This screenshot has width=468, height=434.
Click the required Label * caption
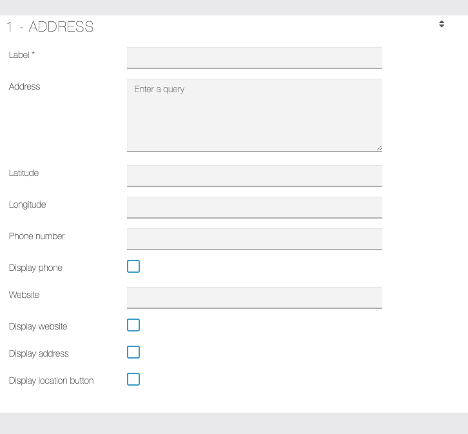tap(22, 55)
